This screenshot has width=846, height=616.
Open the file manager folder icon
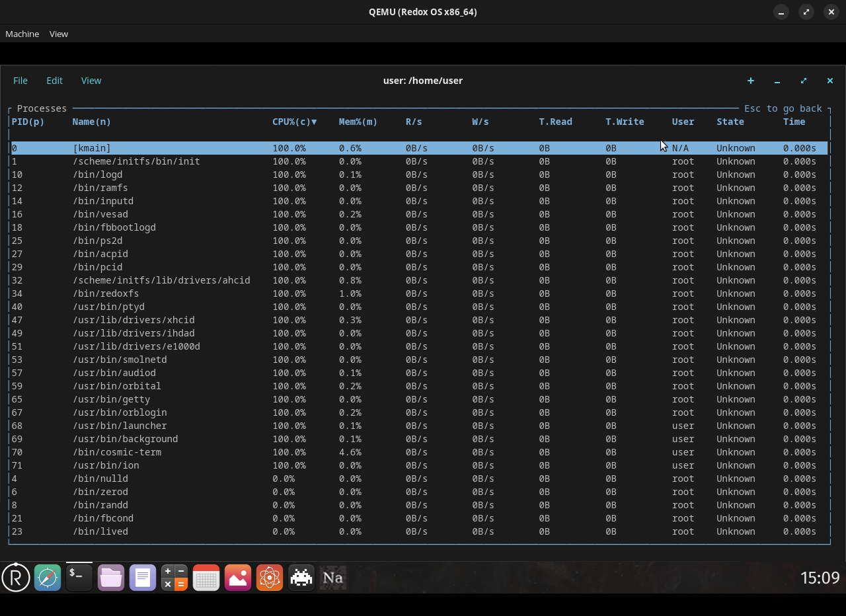111,578
